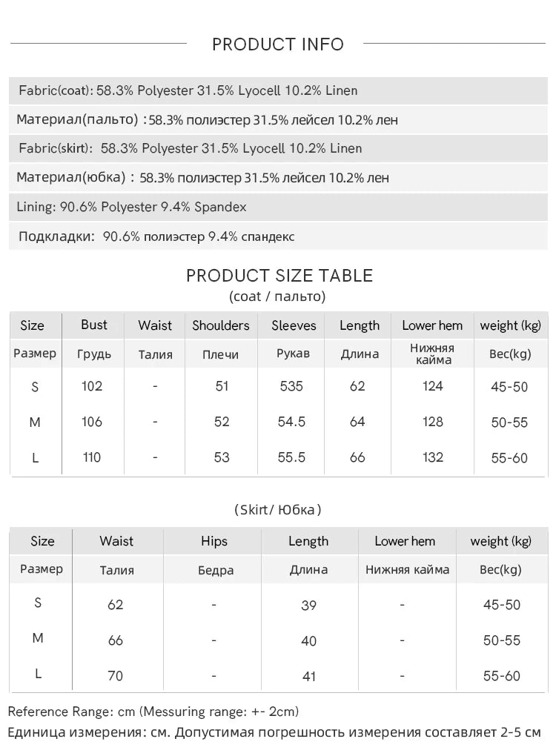The height and width of the screenshot is (756, 556).
Task: Click skirt size S waist value 62
Action: point(115,605)
